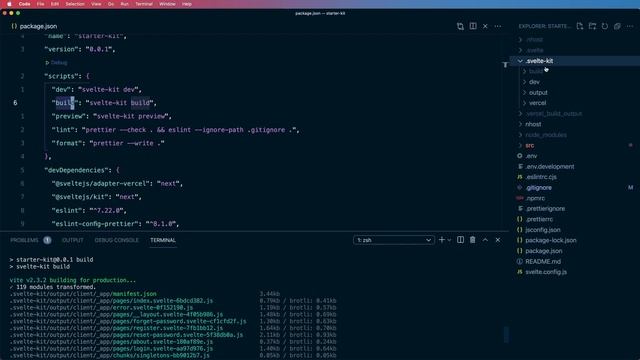Kill terminal with trash icon
The width and height of the screenshot is (640, 360).
473,240
